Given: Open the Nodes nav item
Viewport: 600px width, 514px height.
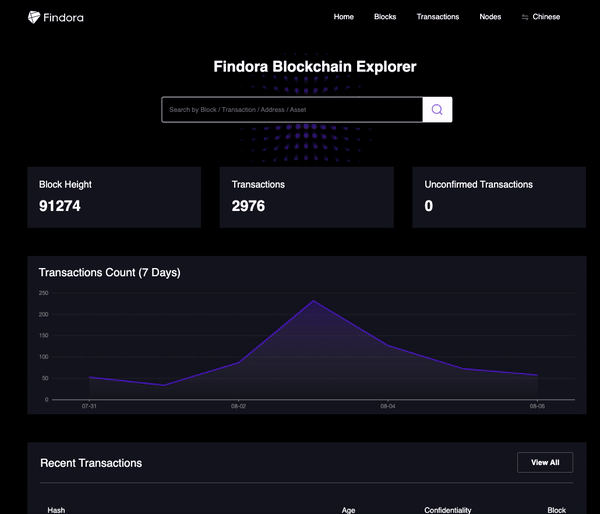Looking at the screenshot, I should (490, 17).
